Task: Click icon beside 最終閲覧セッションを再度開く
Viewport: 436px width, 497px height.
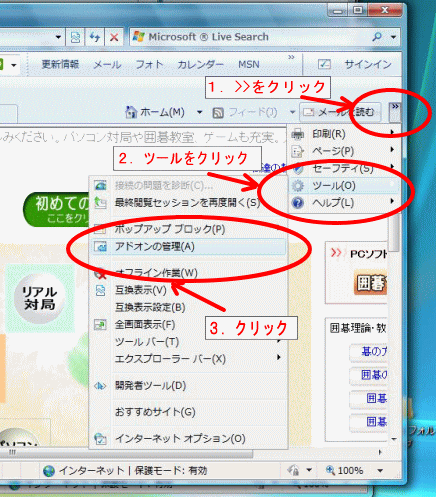Action: coord(100,202)
